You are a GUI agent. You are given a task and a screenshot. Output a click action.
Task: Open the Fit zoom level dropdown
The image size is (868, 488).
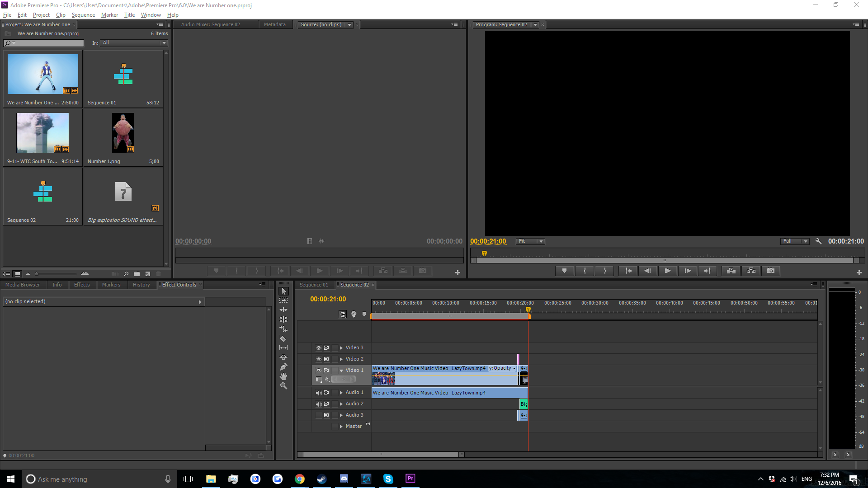(x=530, y=241)
